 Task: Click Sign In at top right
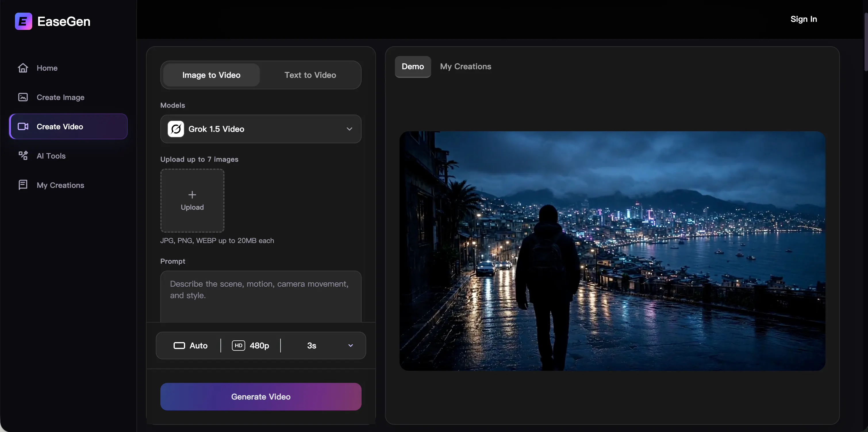[804, 19]
